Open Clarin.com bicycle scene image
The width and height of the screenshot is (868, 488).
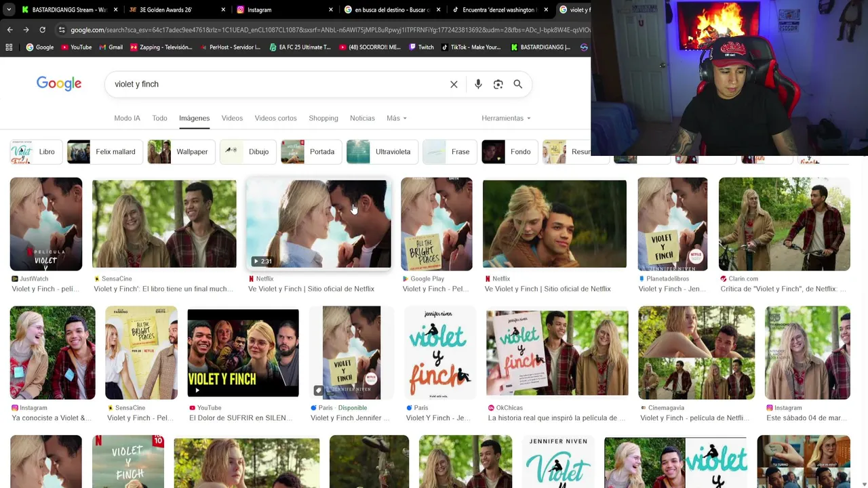coord(785,224)
